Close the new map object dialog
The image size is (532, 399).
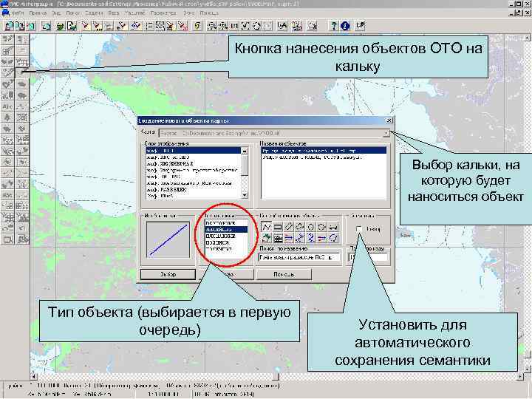pos(389,120)
